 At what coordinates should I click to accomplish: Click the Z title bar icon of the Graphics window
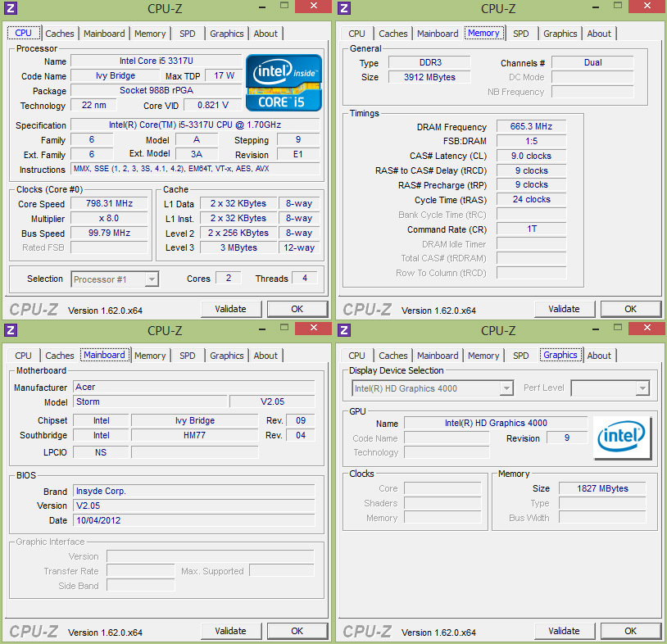343,330
